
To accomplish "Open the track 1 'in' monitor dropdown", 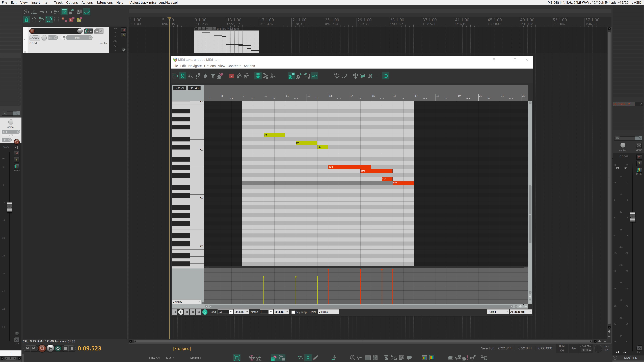I will point(53,38).
